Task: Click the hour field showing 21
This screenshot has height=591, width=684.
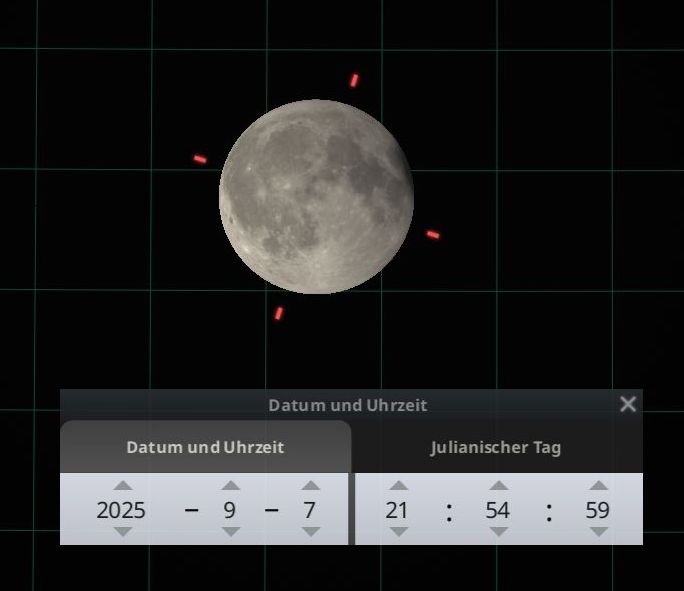Action: tap(398, 510)
